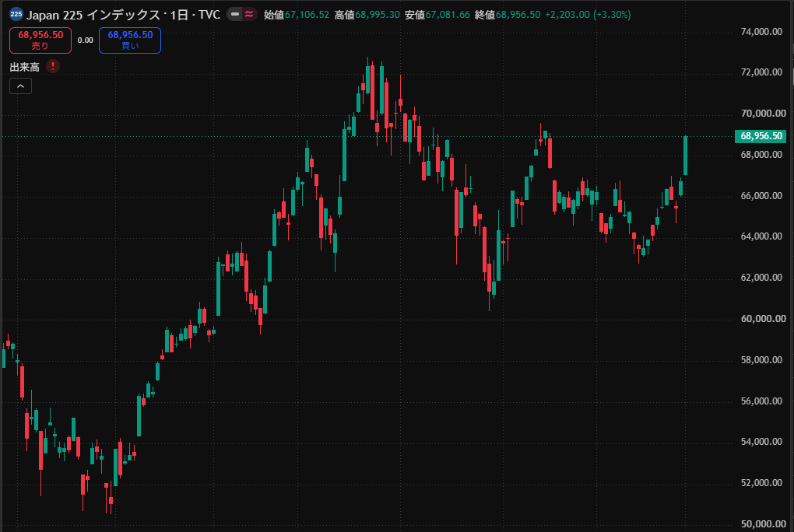794x532 pixels.
Task: Click the +2,203.00 (+3.30%) change value
Action: point(588,15)
